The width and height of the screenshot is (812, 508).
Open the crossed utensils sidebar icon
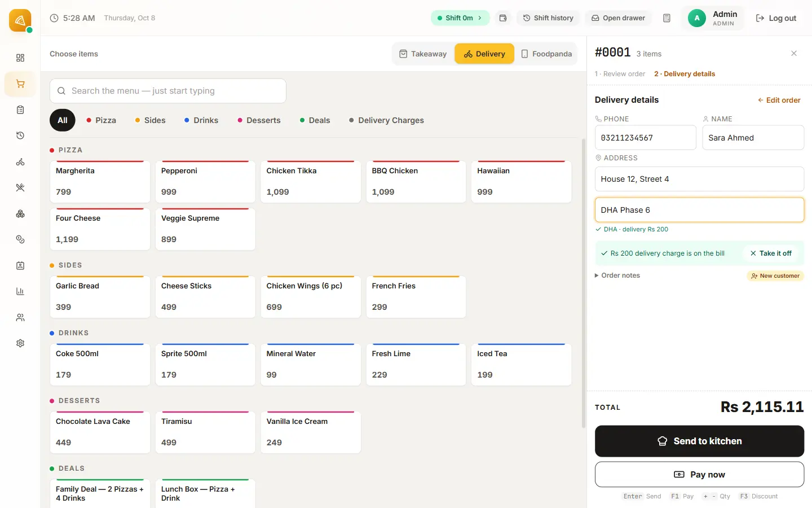pyautogui.click(x=20, y=187)
